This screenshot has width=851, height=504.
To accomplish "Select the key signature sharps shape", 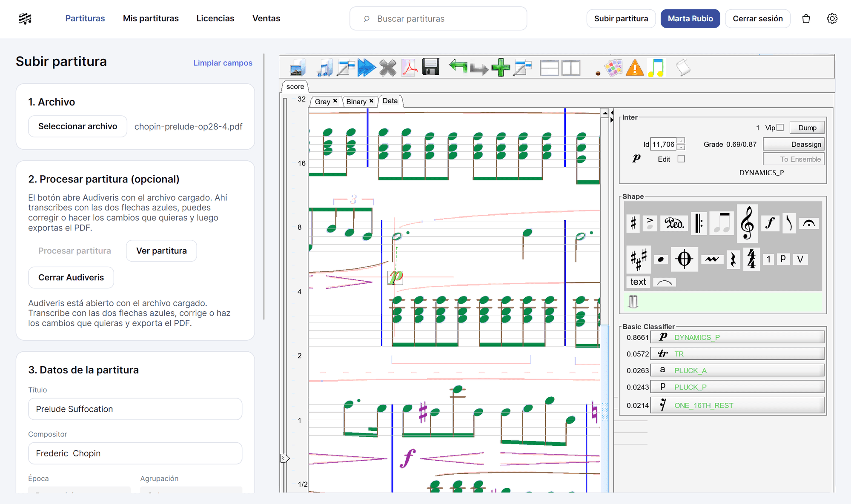I will point(638,259).
